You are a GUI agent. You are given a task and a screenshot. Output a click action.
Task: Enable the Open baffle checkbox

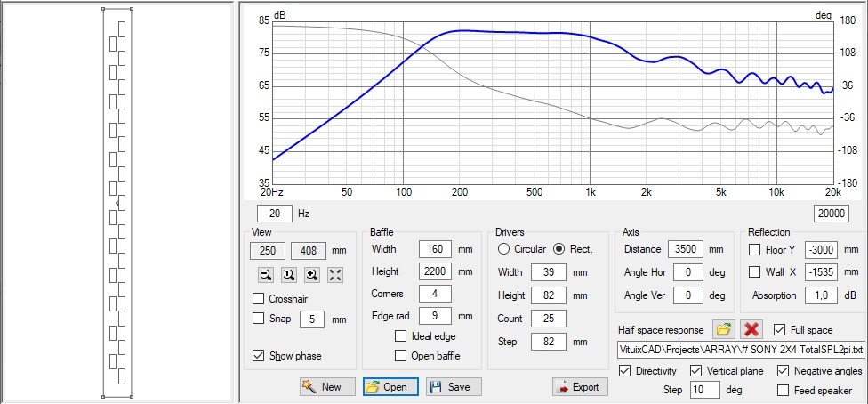tap(401, 356)
